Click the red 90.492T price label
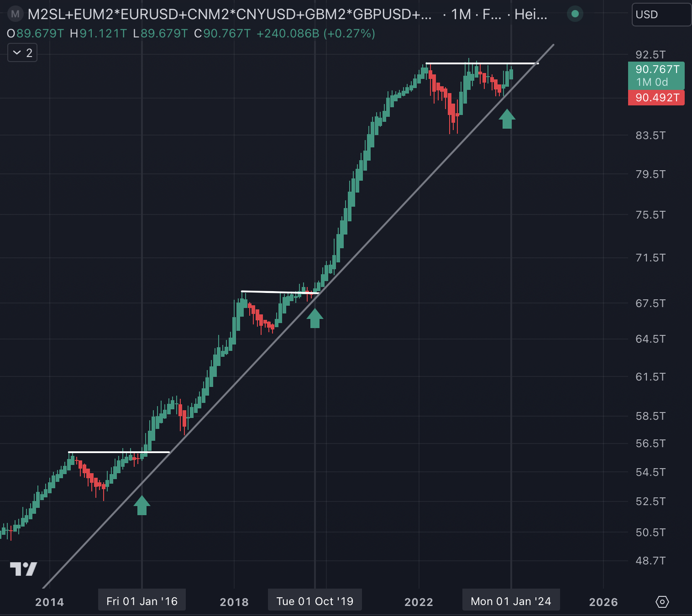 (x=656, y=98)
